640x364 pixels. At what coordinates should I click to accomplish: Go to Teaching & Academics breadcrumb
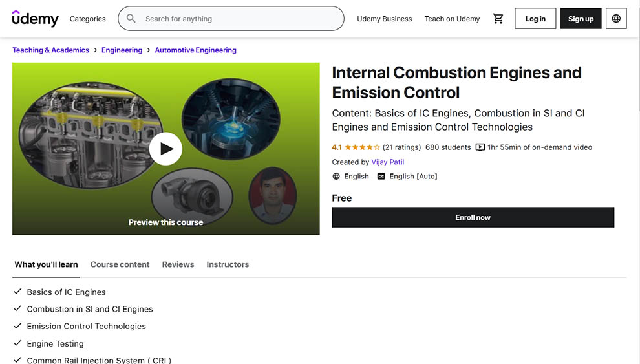tap(50, 50)
